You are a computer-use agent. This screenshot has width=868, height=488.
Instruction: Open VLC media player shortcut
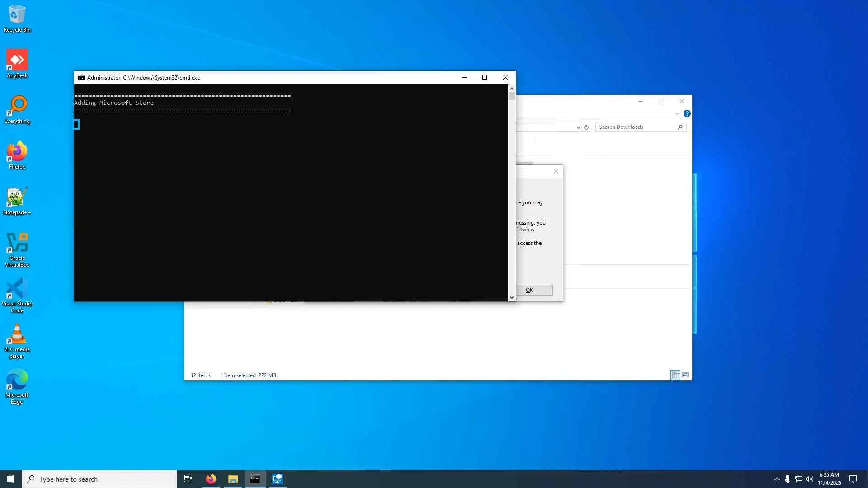17,340
